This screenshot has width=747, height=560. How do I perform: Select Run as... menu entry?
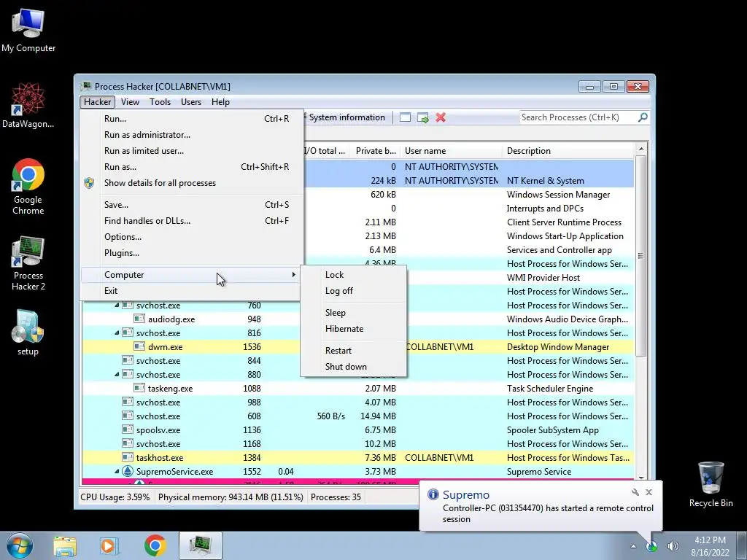(x=192, y=167)
